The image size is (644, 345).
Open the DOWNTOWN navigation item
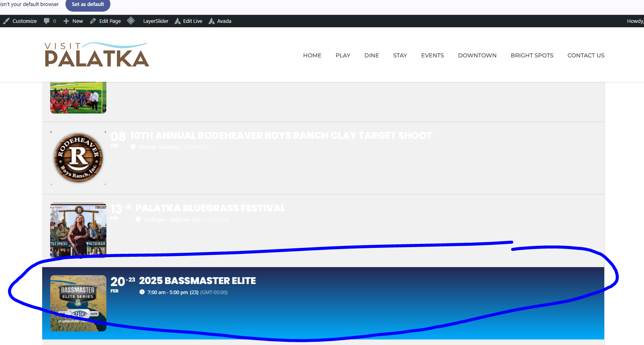tap(477, 55)
